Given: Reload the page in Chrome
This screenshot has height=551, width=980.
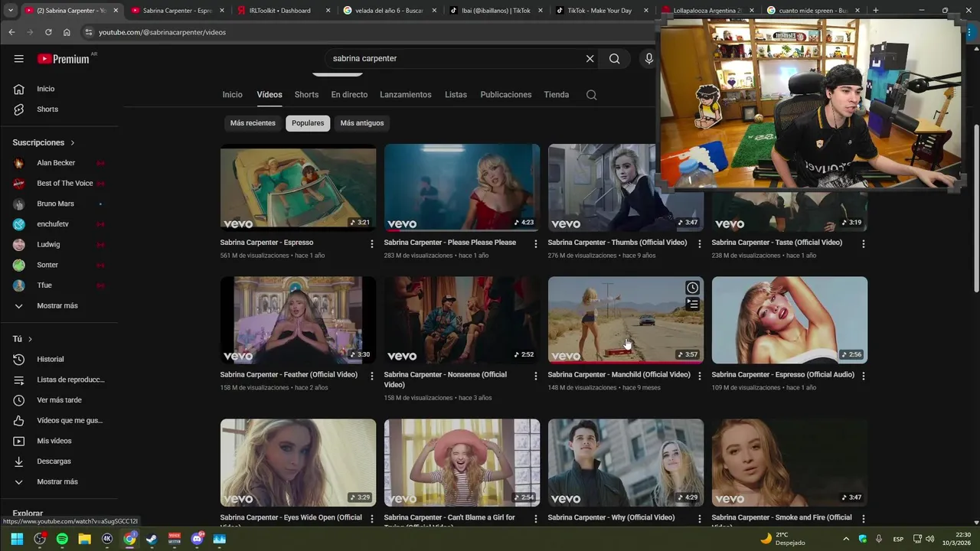Looking at the screenshot, I should 48,32.
